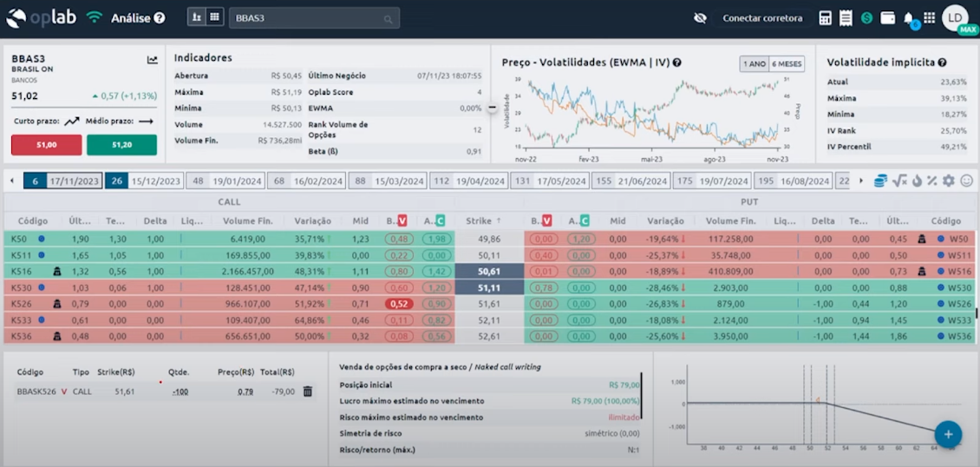This screenshot has width=980, height=467.
Task: Select the 6 MESES chart period
Action: tap(787, 63)
